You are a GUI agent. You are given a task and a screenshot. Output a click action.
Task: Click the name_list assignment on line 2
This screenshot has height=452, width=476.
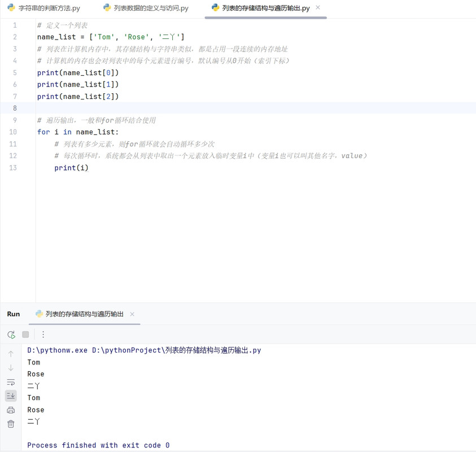point(111,37)
